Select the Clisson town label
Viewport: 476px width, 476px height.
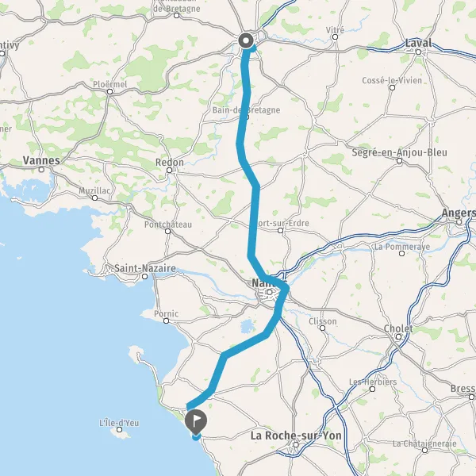tap(323, 321)
